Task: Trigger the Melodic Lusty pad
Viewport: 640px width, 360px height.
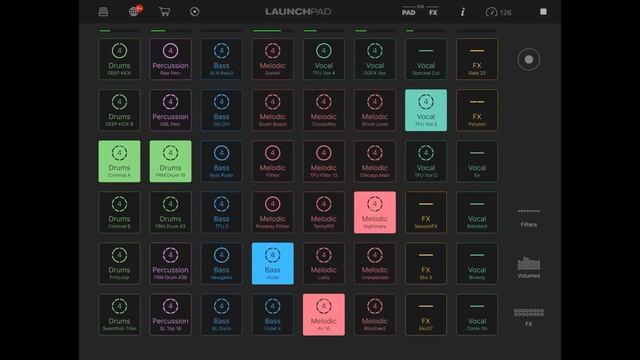Action: click(x=324, y=263)
